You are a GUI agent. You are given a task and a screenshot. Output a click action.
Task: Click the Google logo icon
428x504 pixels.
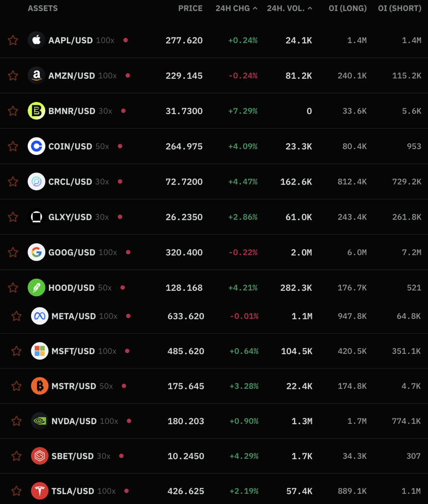pyautogui.click(x=36, y=252)
